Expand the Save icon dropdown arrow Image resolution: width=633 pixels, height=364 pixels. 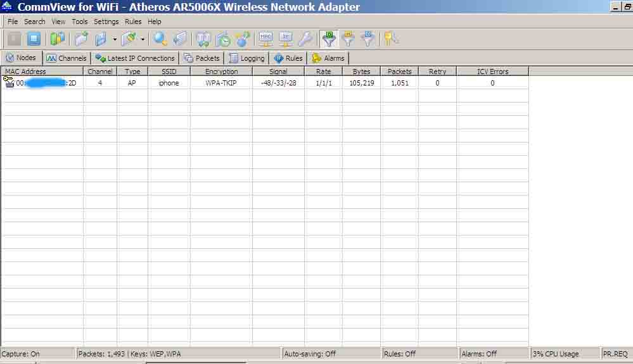coord(115,39)
